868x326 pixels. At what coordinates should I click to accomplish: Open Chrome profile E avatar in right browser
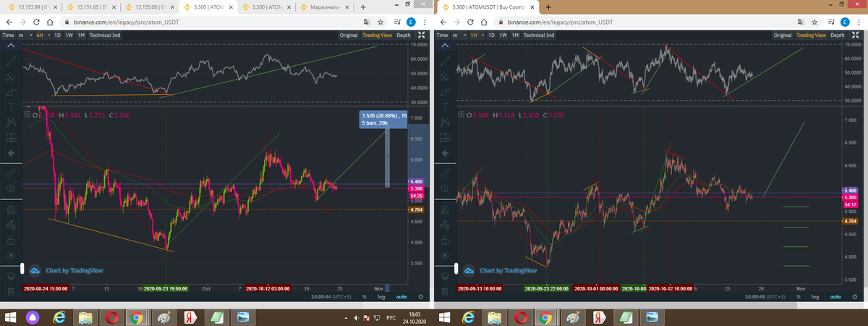click(844, 22)
